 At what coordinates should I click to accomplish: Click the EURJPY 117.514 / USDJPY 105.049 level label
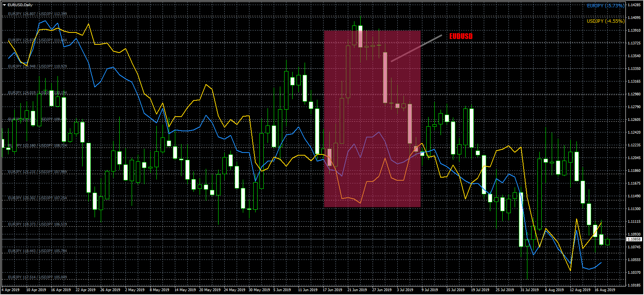point(37,277)
